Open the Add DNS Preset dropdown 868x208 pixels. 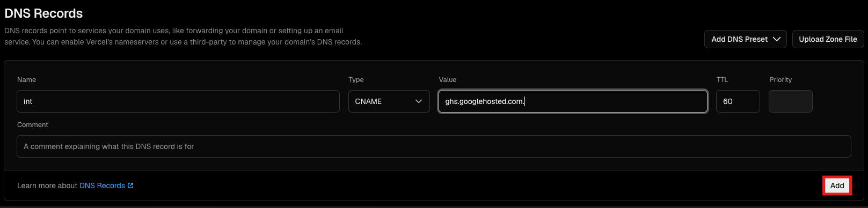[746, 39]
